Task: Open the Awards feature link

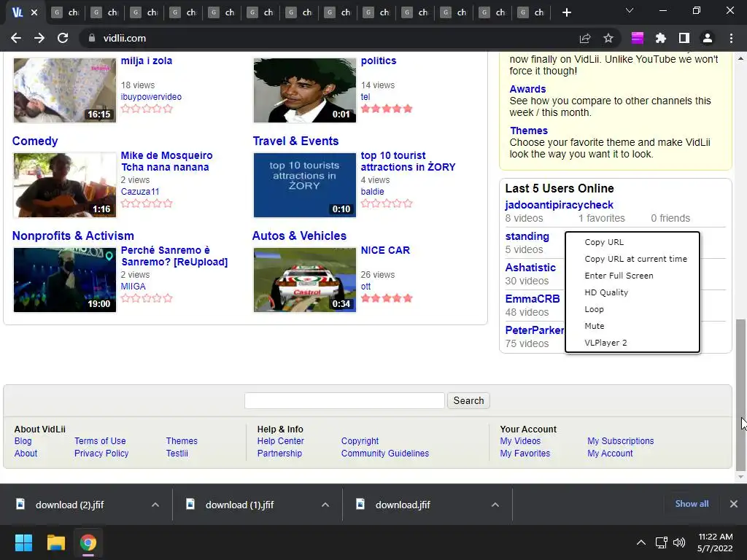Action: click(527, 89)
